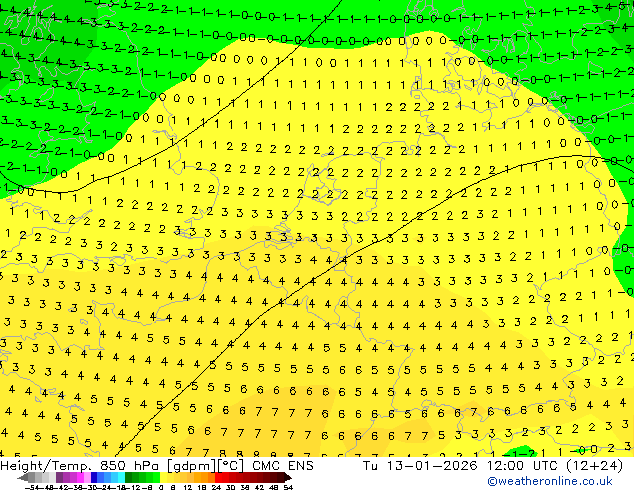Click the 24 legend label
The width and height of the screenshot is (634, 490).
[216, 488]
